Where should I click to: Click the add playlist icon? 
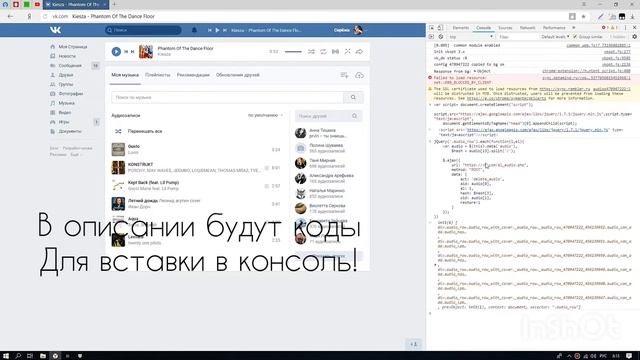[x=344, y=75]
